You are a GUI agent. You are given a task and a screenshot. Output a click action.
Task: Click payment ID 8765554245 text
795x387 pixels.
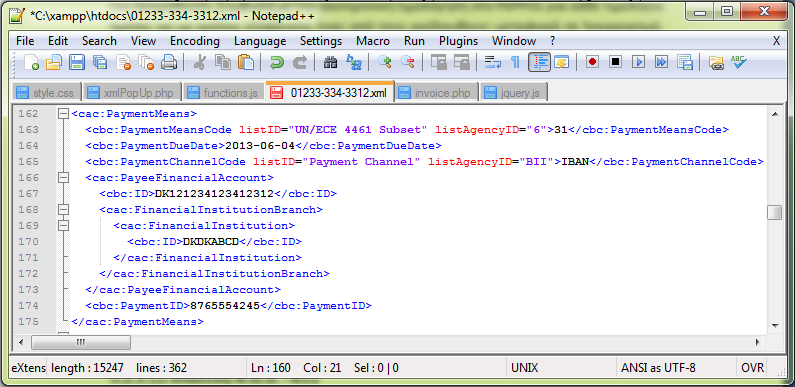click(225, 306)
